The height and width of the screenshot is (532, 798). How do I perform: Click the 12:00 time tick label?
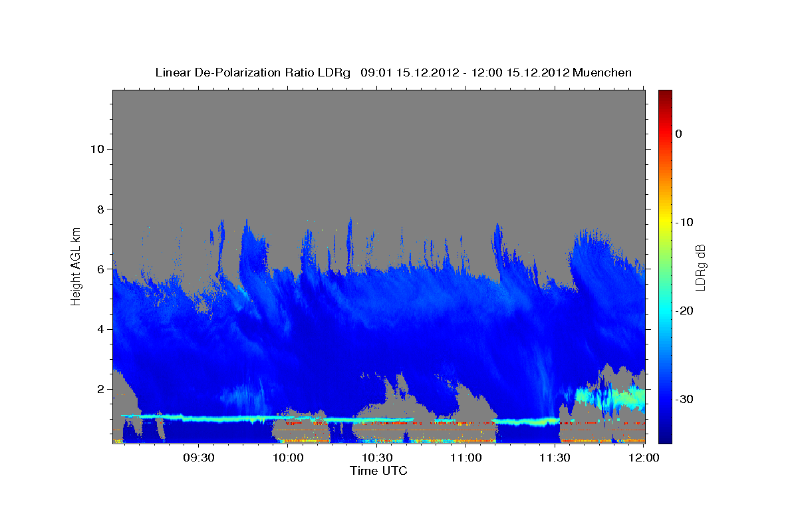644,458
